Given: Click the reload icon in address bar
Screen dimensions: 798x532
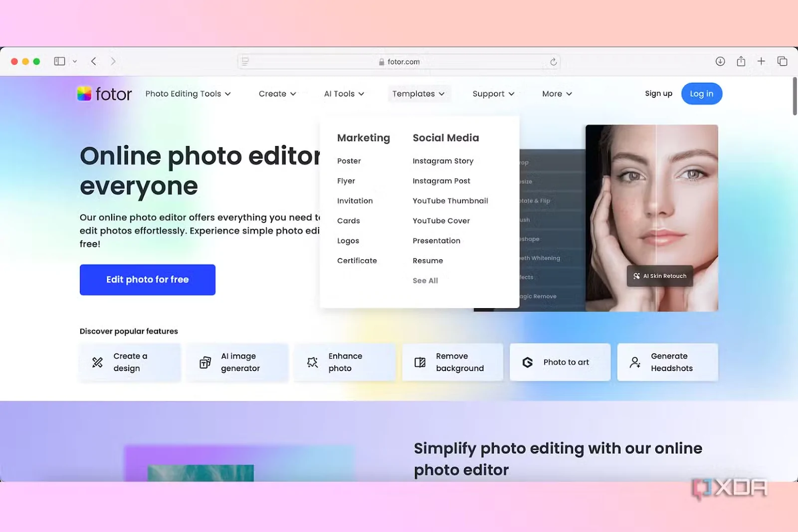Looking at the screenshot, I should [553, 61].
